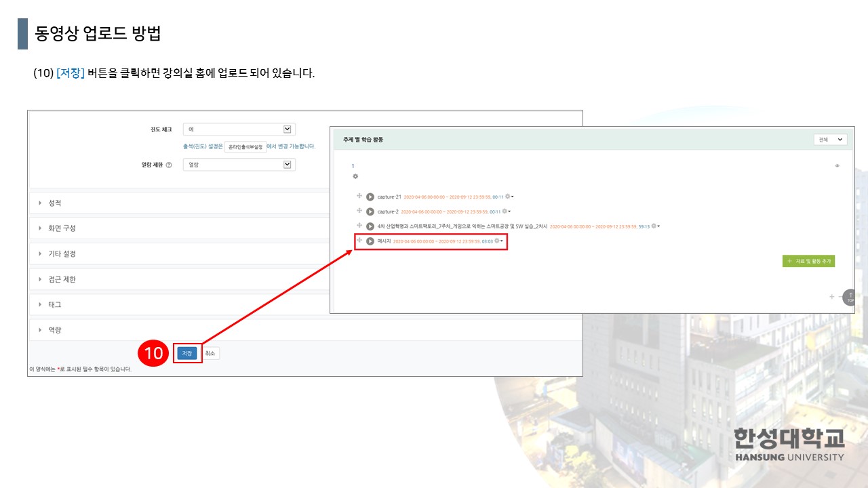This screenshot has width=868, height=488.
Task: Click the 59:13 duration text
Action: (644, 226)
